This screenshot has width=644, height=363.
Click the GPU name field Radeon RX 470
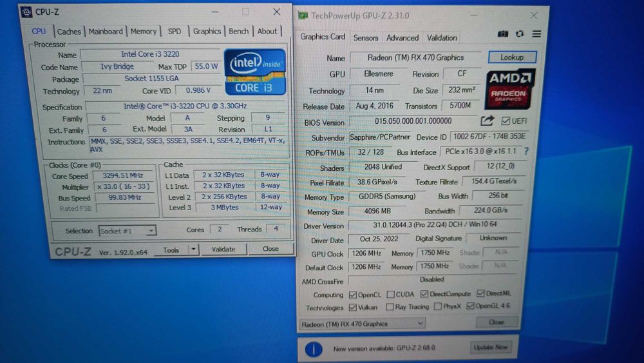click(415, 57)
